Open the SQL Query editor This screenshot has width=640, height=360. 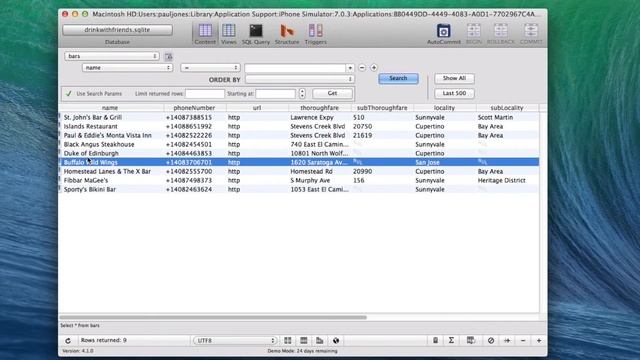(x=256, y=34)
